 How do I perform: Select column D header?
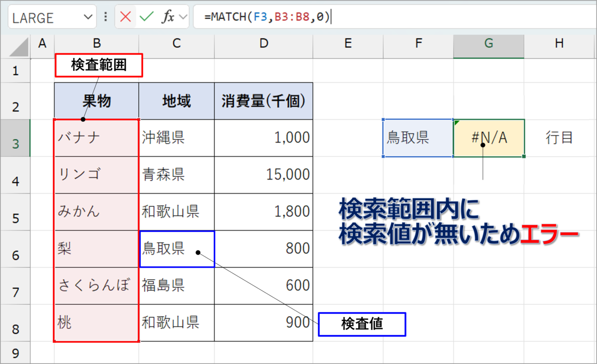[264, 44]
